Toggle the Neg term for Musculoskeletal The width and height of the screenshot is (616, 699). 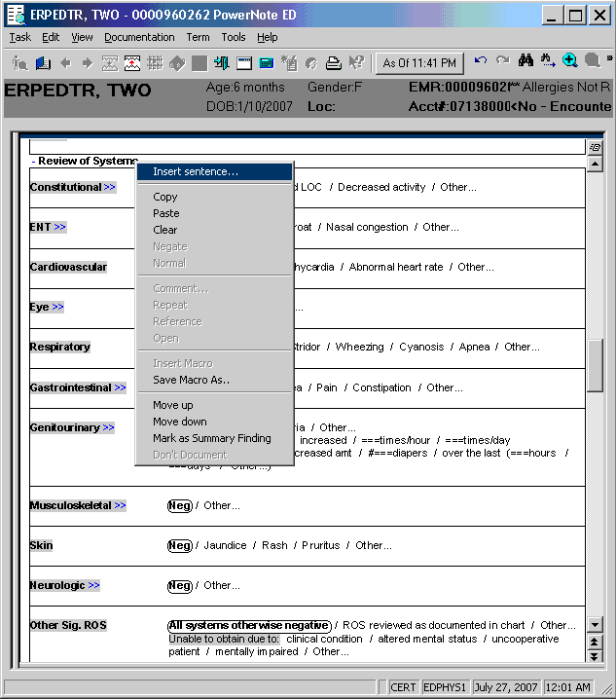[x=179, y=505]
